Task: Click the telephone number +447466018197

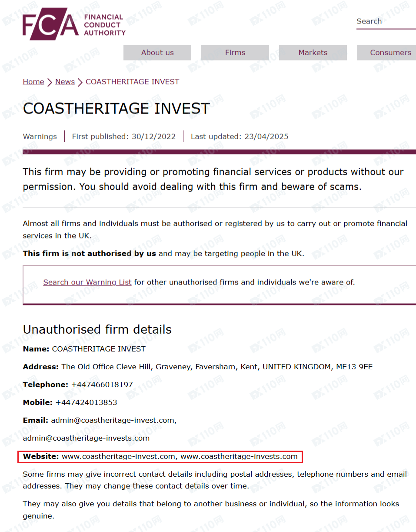Action: click(x=102, y=385)
